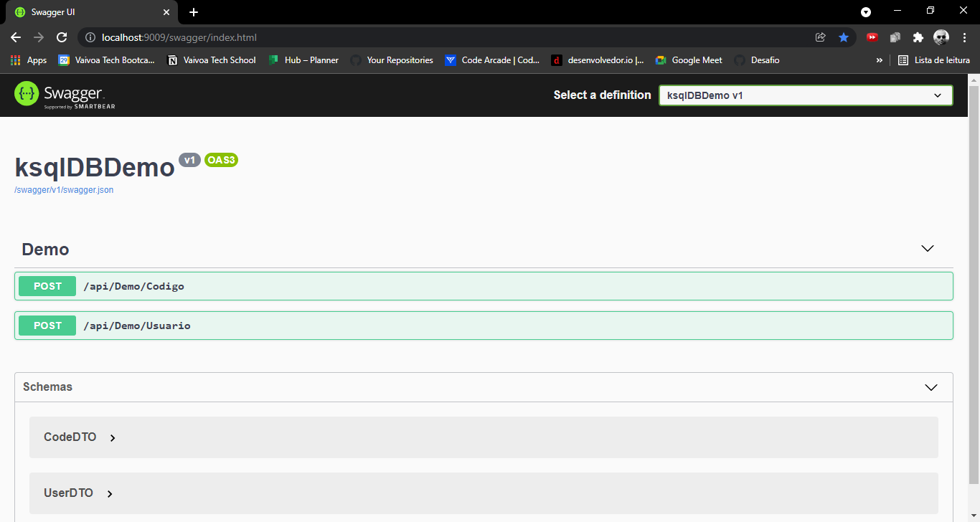Click the site information icon in address bar
Screen dimensions: 980x522
click(90, 37)
